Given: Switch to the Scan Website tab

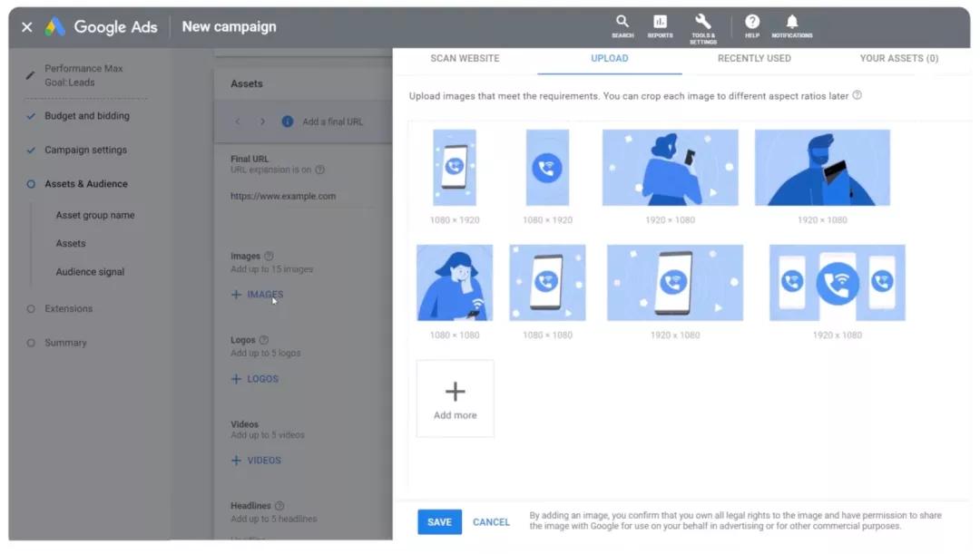Looking at the screenshot, I should pos(465,58).
